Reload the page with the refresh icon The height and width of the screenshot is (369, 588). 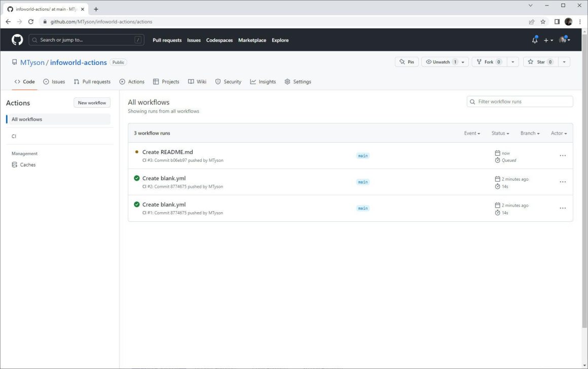click(31, 22)
